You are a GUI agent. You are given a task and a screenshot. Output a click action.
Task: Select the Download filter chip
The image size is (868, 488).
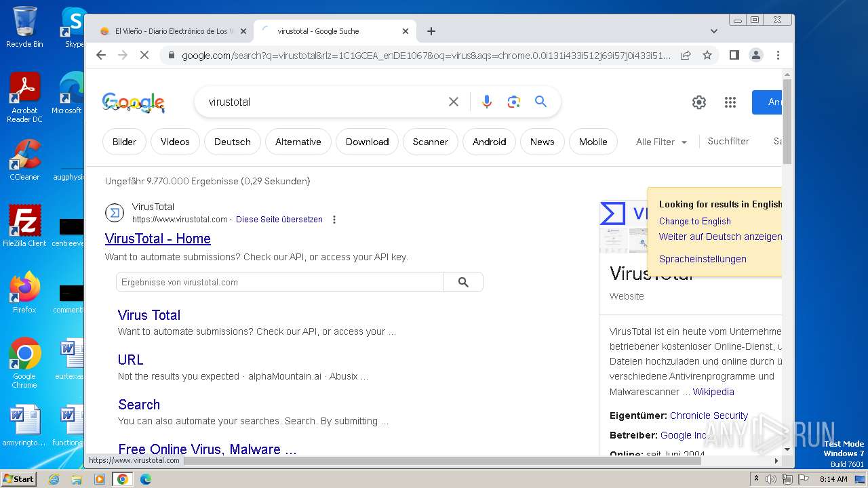tap(367, 142)
